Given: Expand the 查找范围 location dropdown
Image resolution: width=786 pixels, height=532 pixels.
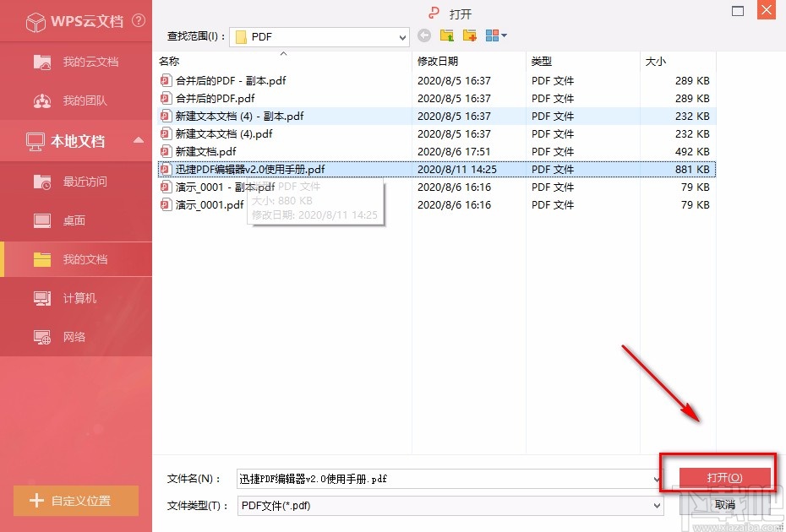Looking at the screenshot, I should [x=403, y=36].
